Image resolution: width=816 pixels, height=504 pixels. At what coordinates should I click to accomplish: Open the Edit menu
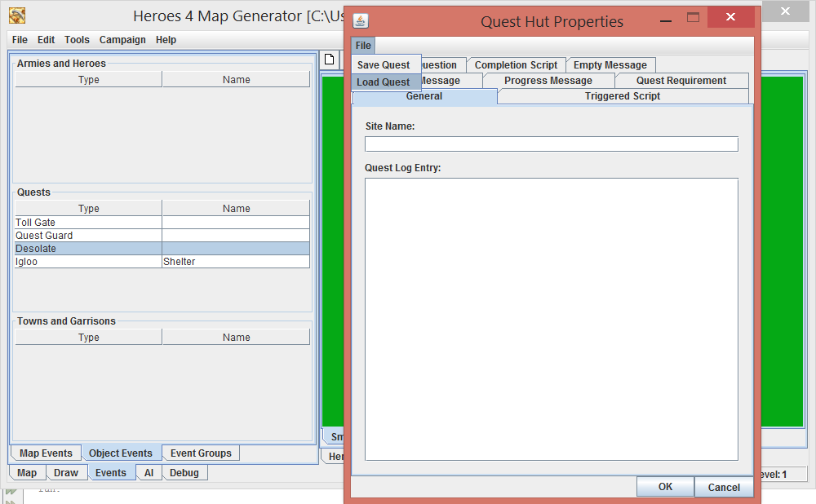(x=46, y=39)
